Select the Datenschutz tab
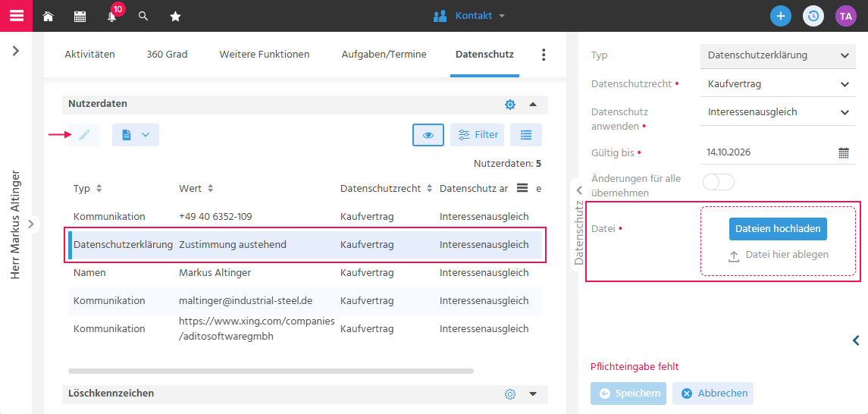 [484, 55]
